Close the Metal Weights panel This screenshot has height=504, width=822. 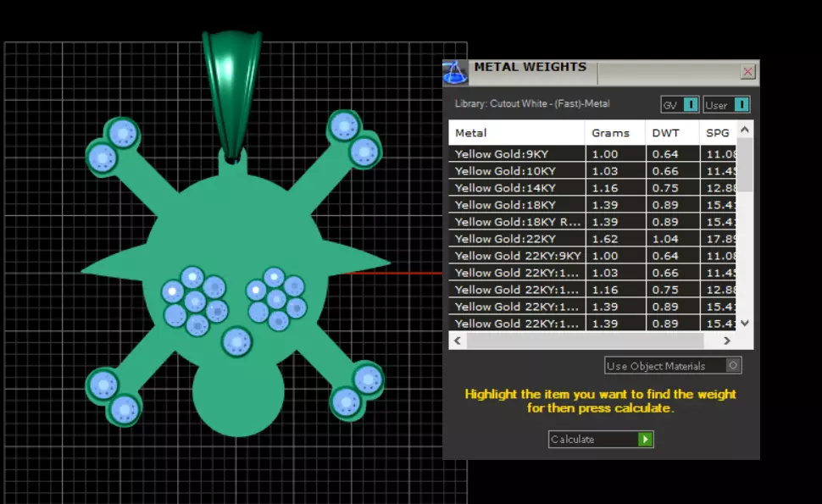[747, 71]
